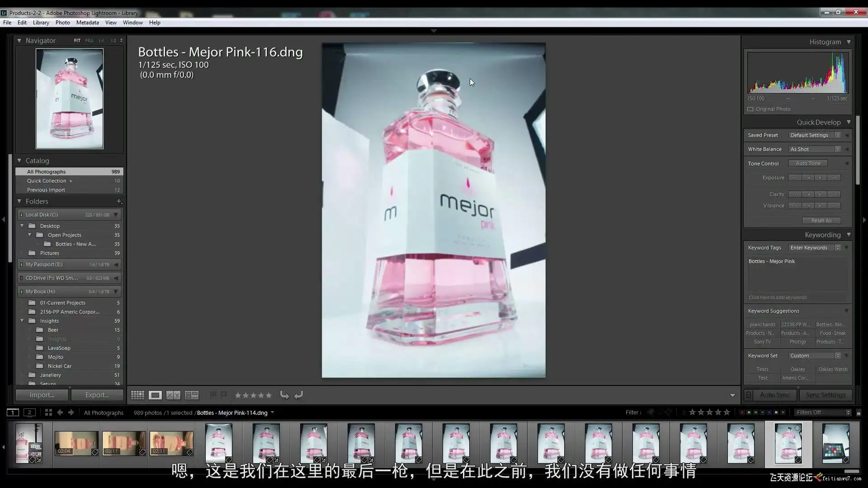868x488 pixels.
Task: Enable the Original Photo checkbox
Action: pyautogui.click(x=750, y=109)
